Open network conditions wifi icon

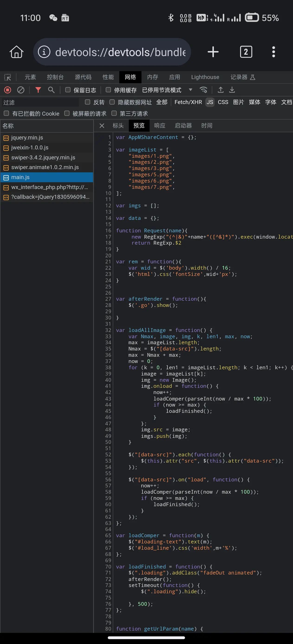point(204,90)
